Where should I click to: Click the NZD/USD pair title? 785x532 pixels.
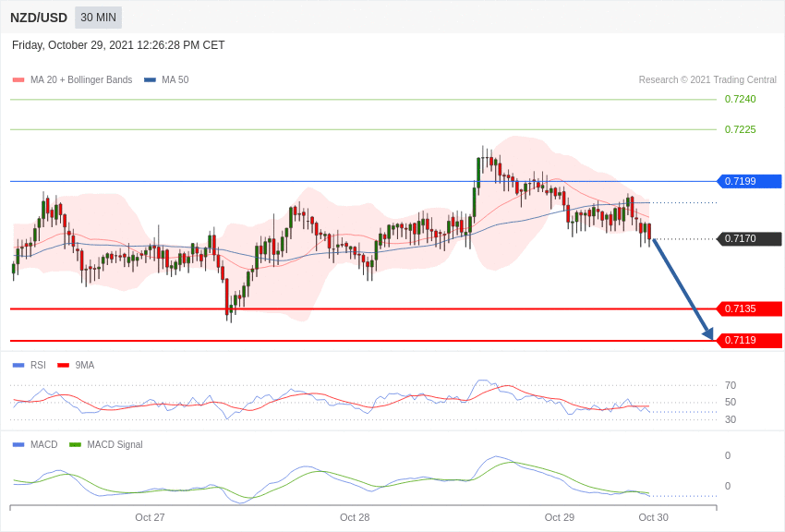[x=39, y=18]
